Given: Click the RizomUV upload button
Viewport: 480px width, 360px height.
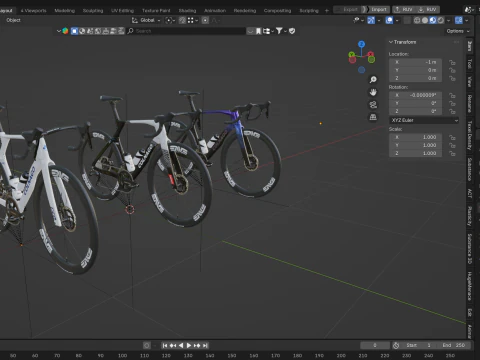Looking at the screenshot, I should click(404, 10).
